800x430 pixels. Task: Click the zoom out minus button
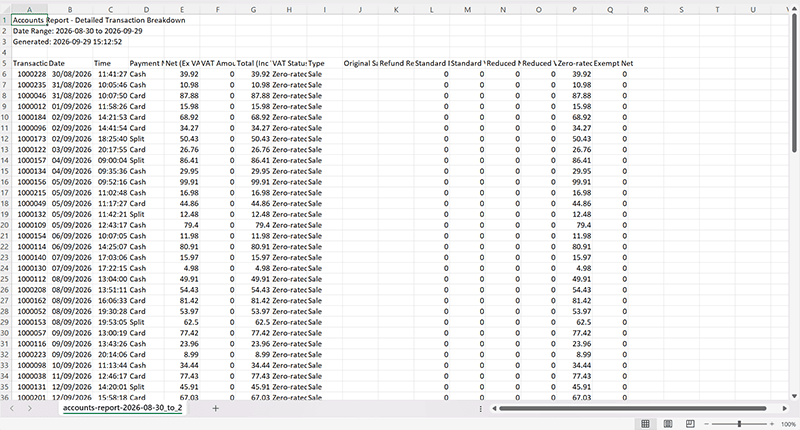(x=707, y=424)
